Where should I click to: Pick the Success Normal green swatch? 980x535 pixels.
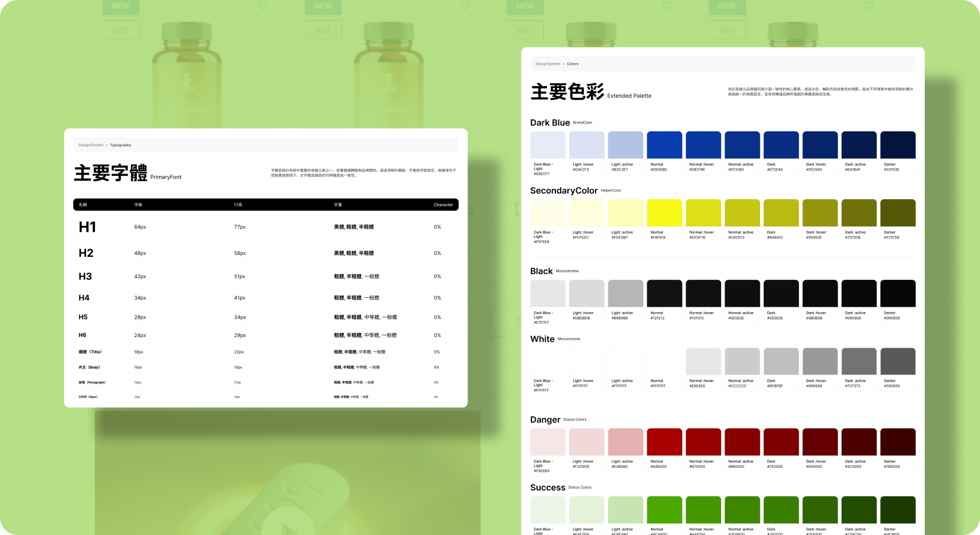[664, 509]
